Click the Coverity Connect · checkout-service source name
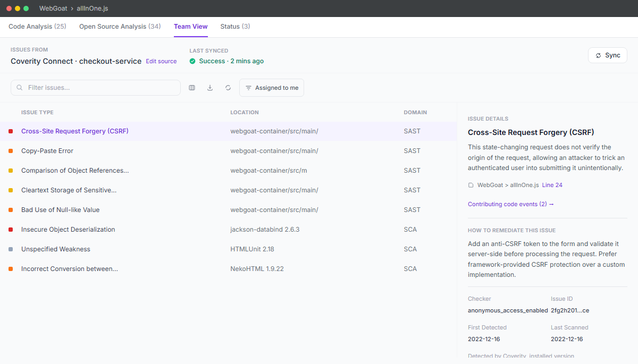This screenshot has height=364, width=638. 76,61
